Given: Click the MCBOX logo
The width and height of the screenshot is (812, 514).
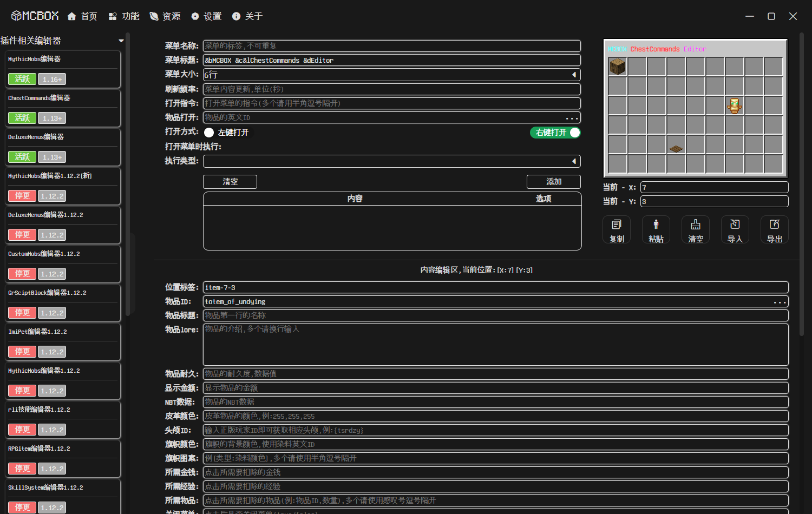Looking at the screenshot, I should (35, 16).
